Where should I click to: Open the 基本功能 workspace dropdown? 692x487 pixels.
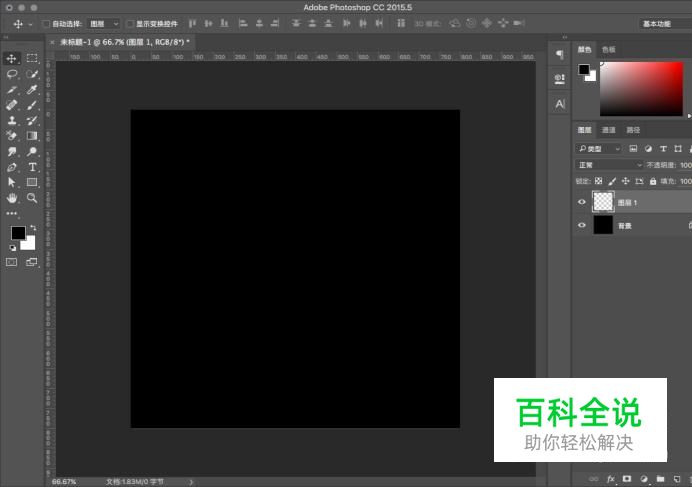click(664, 23)
